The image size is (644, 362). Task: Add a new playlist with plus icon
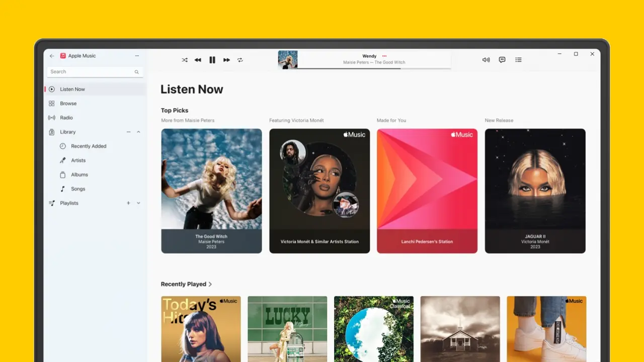[128, 203]
